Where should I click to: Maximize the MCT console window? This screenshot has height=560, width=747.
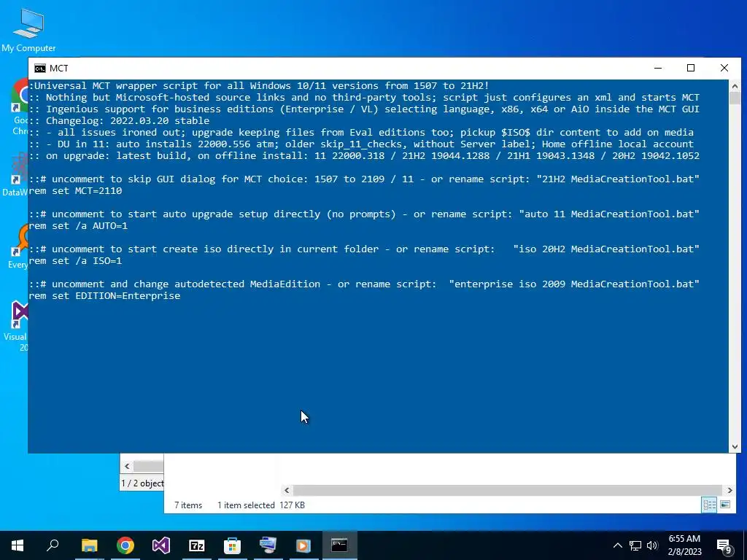click(691, 68)
